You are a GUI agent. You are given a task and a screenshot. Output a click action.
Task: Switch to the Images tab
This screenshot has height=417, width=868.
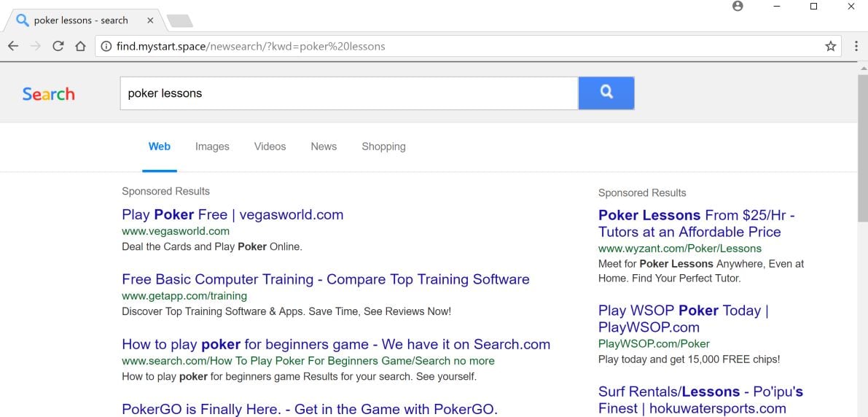point(212,147)
